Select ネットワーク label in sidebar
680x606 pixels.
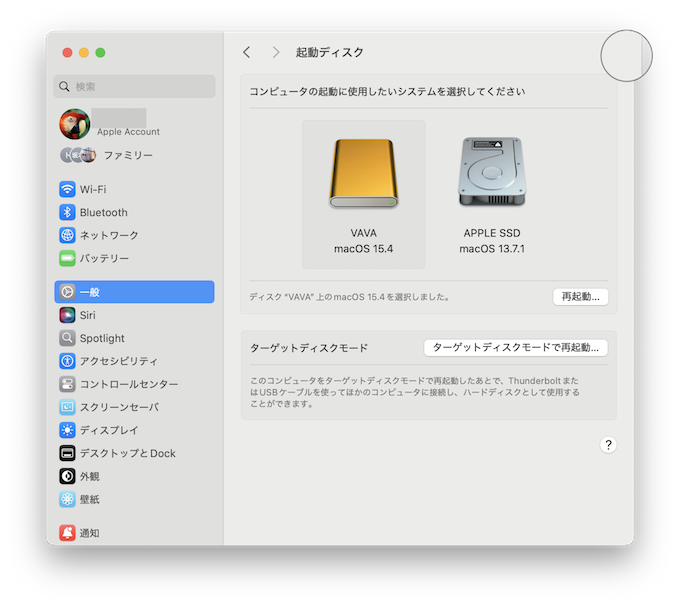[109, 236]
